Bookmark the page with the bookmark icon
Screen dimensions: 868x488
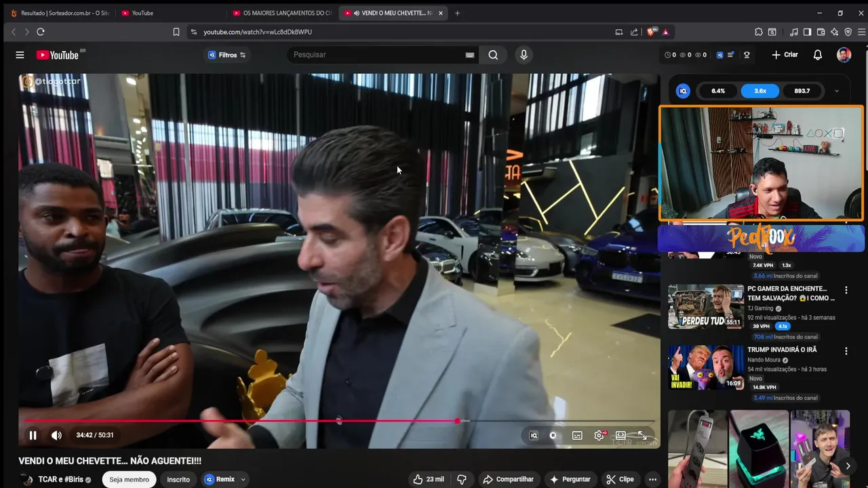point(176,32)
